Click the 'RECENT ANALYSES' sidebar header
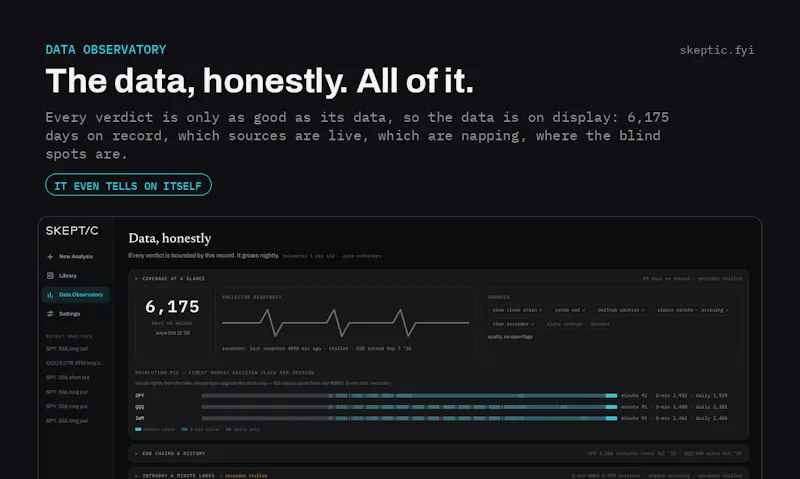The height and width of the screenshot is (479, 800). pyautogui.click(x=69, y=336)
